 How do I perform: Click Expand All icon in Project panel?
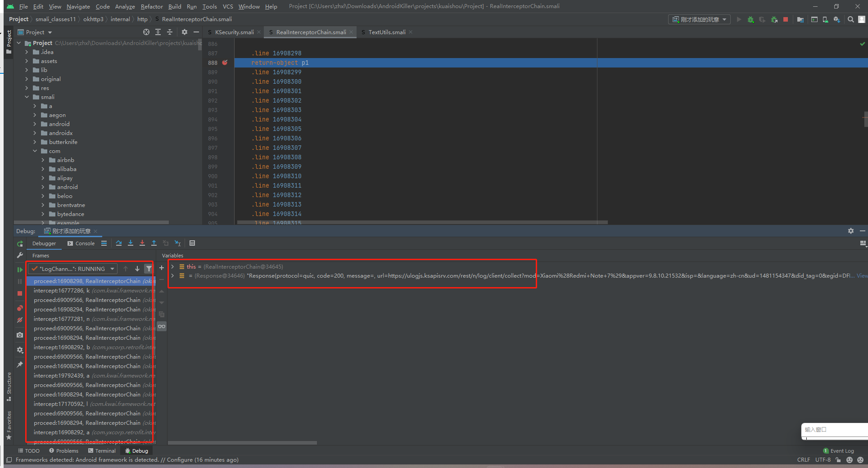coord(158,32)
